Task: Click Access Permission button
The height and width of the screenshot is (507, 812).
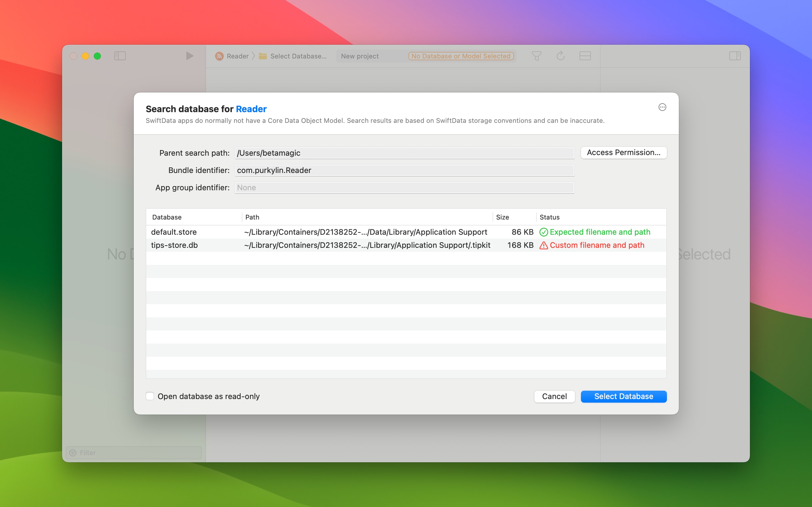Action: (623, 152)
